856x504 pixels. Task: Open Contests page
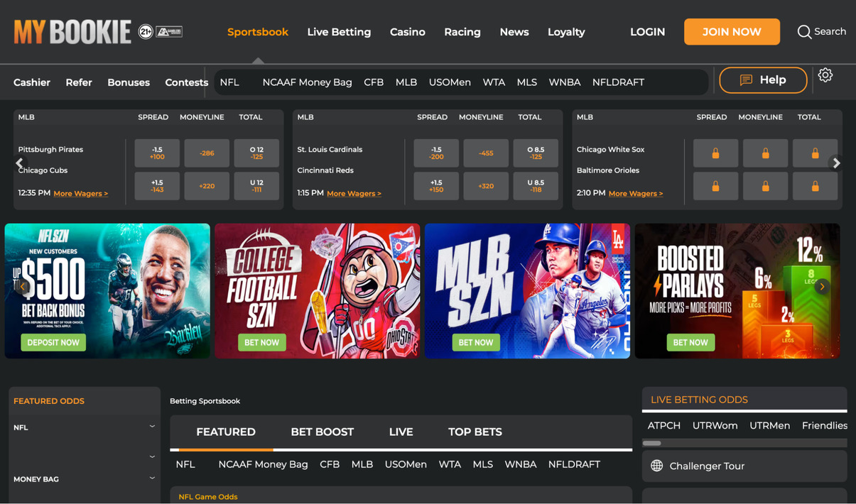click(187, 82)
